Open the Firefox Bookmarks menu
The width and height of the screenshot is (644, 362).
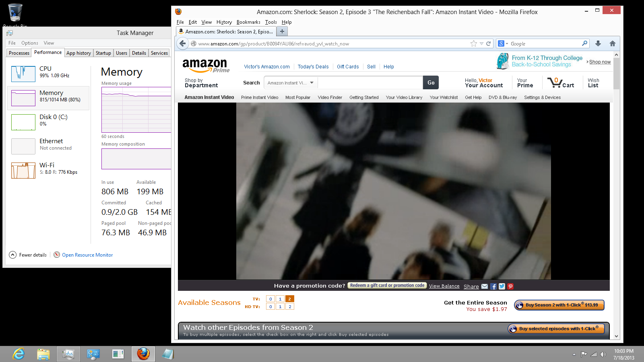(x=248, y=22)
